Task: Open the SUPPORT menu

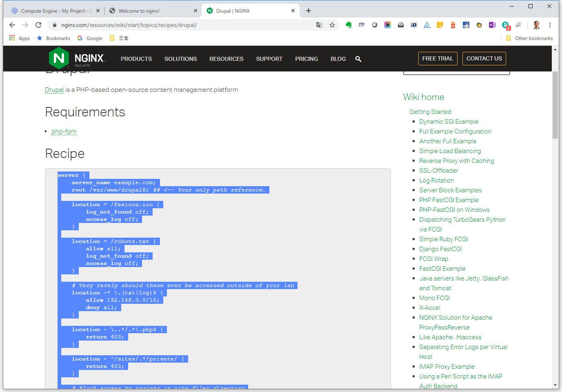Action: click(269, 59)
